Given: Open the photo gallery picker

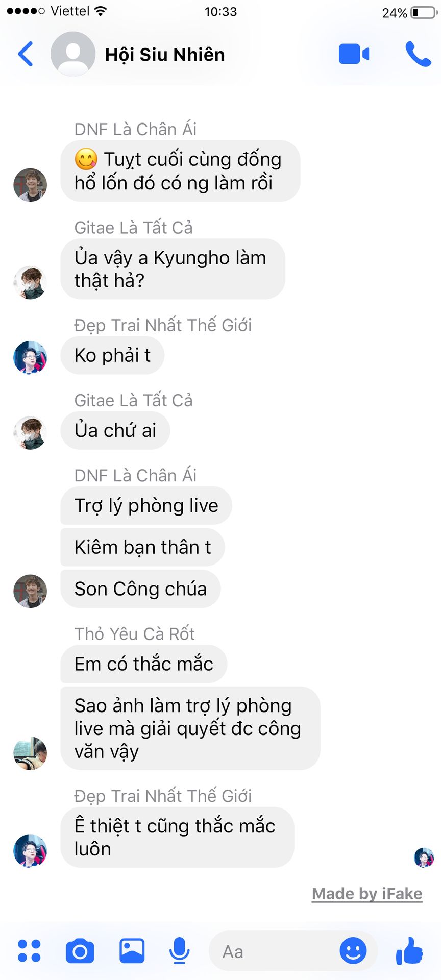Looking at the screenshot, I should pos(132,950).
